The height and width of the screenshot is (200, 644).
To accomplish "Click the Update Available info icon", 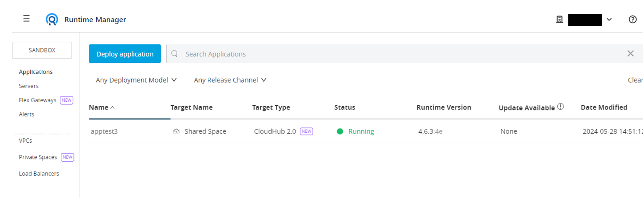I will click(560, 107).
